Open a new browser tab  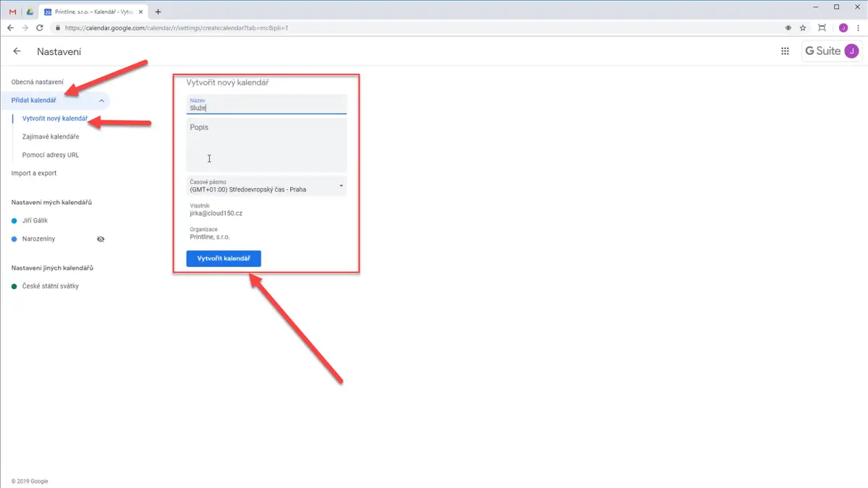158,12
